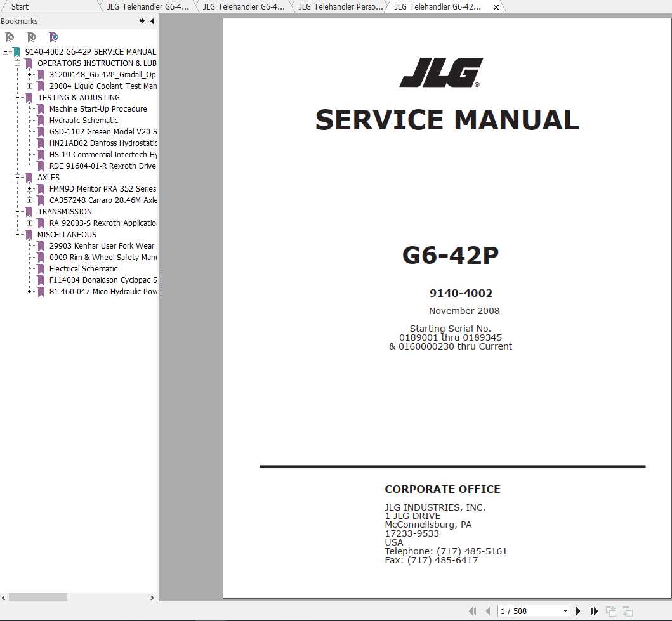Open Electrical Schematic bookmark

pyautogui.click(x=83, y=268)
